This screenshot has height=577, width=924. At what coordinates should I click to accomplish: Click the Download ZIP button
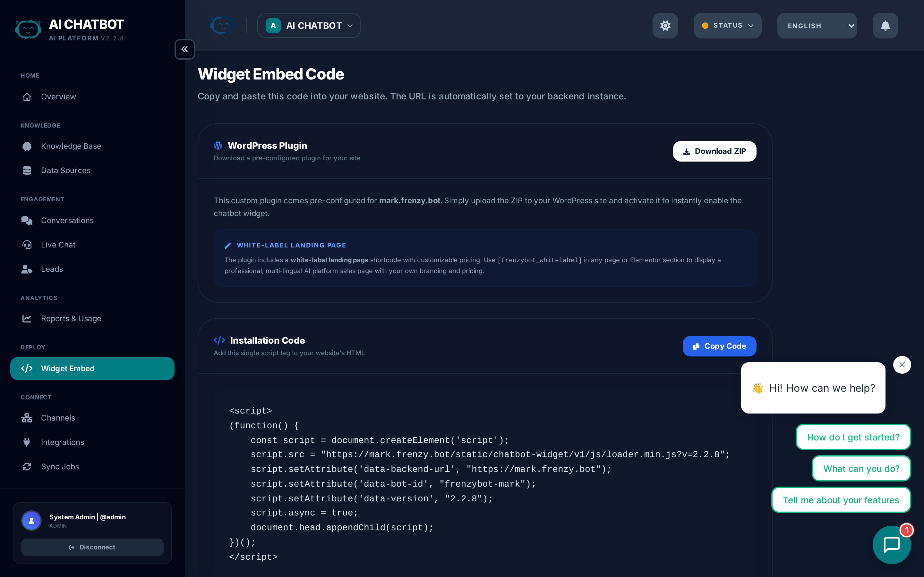714,151
